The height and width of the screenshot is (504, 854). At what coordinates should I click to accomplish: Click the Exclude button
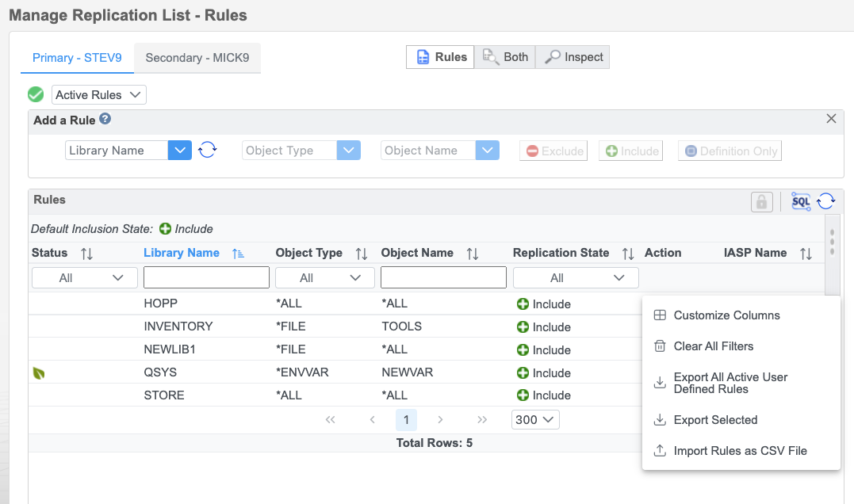[x=553, y=150]
